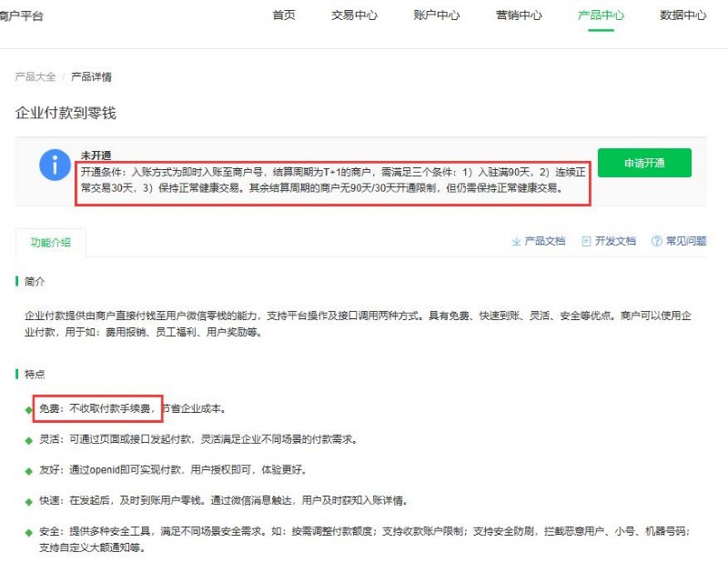The image size is (728, 562).
Task: Click the blue info icon beside 未开通
Action: coord(55,166)
